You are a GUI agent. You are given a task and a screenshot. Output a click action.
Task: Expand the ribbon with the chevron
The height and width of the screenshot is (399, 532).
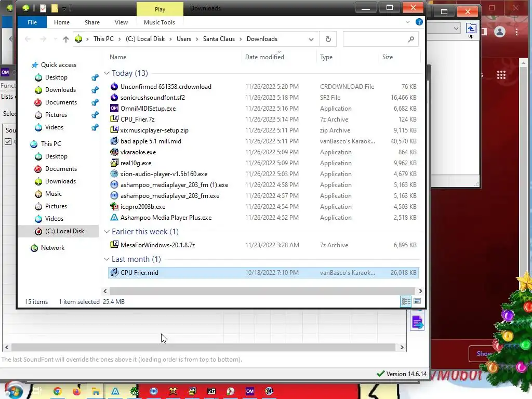pyautogui.click(x=407, y=22)
